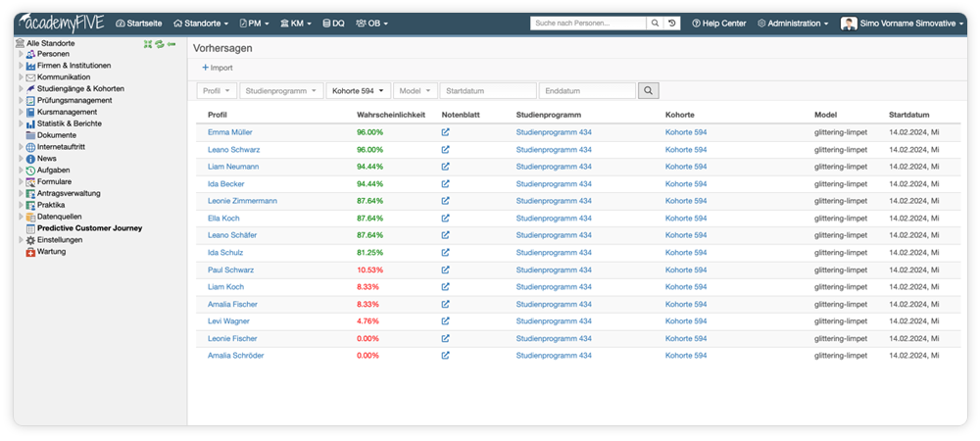Click the Wartung first-aid kit icon

pyautogui.click(x=30, y=252)
